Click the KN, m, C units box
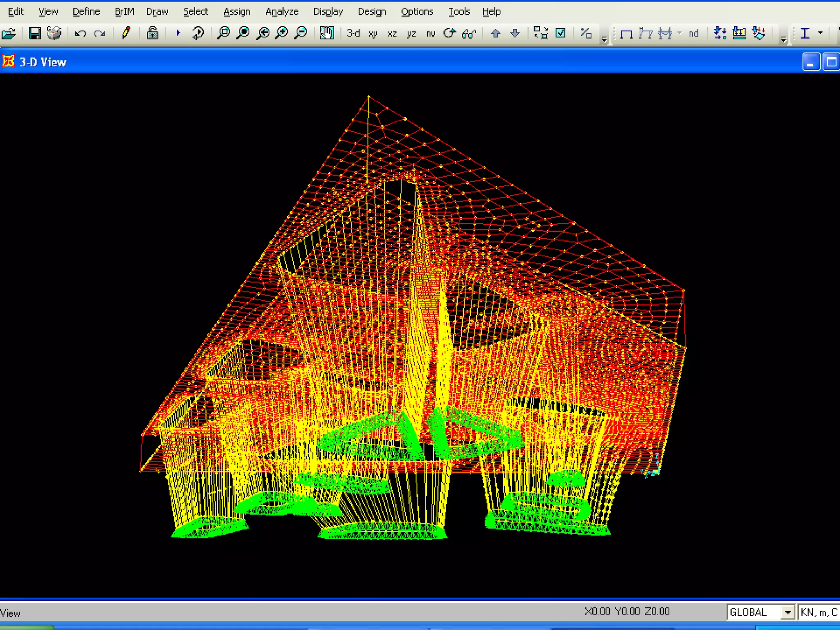840x630 pixels. tap(819, 612)
